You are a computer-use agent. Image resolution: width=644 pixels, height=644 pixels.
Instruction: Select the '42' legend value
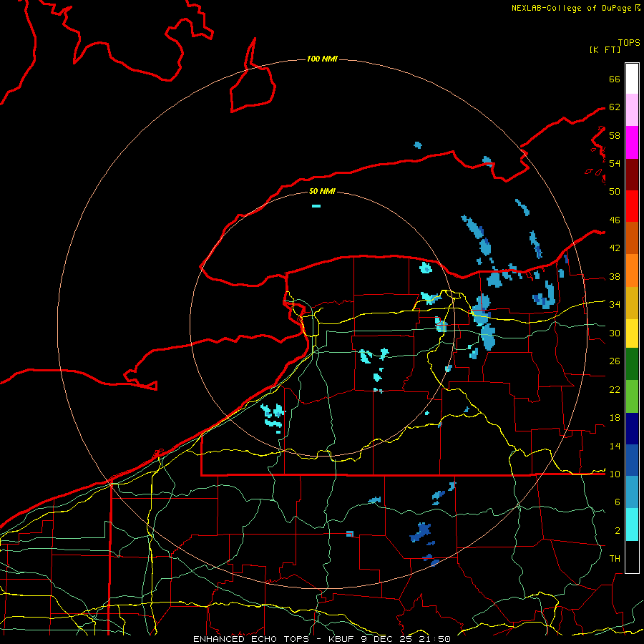pyautogui.click(x=615, y=248)
